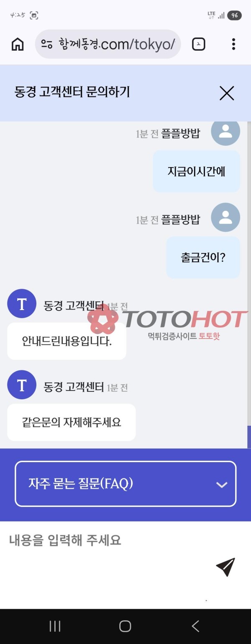Tap the 출금건이? message bubble

point(203,258)
